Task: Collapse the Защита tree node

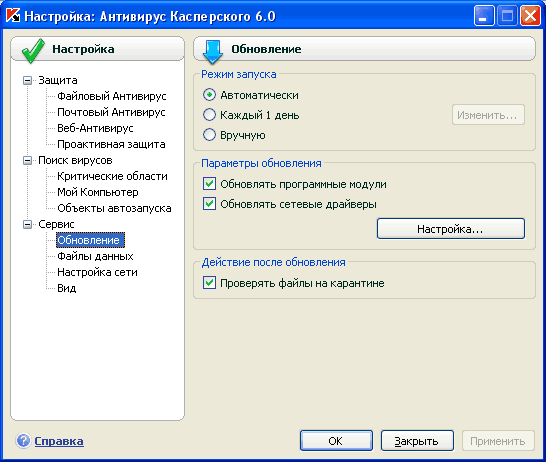Action: (27, 80)
